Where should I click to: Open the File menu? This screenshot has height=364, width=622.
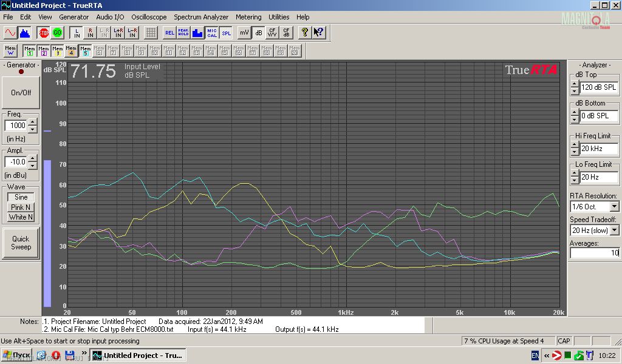(8, 17)
